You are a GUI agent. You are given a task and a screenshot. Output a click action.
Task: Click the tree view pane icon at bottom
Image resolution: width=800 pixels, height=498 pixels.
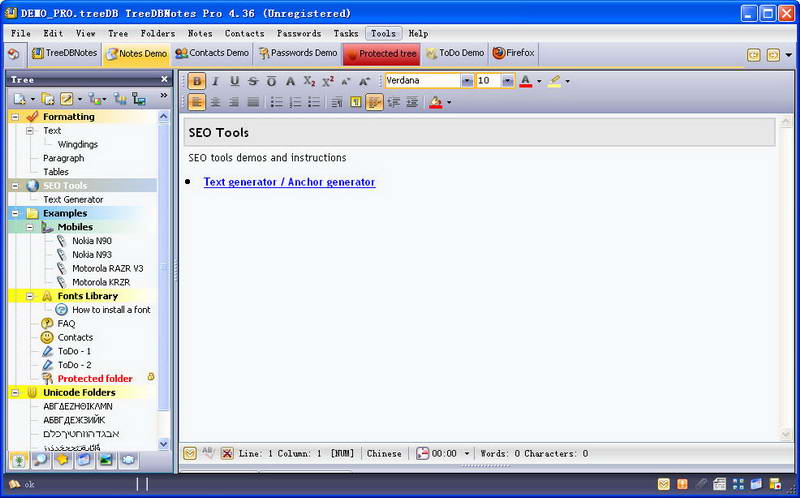pos(19,460)
